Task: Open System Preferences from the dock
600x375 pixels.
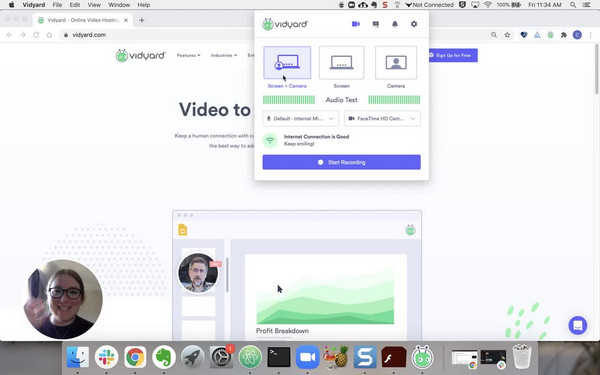Action: 221,357
